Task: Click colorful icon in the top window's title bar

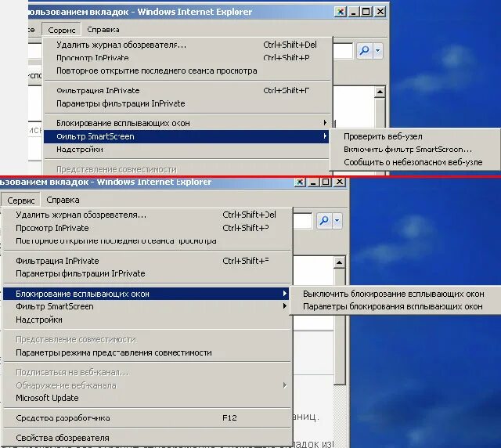Action: [341, 13]
